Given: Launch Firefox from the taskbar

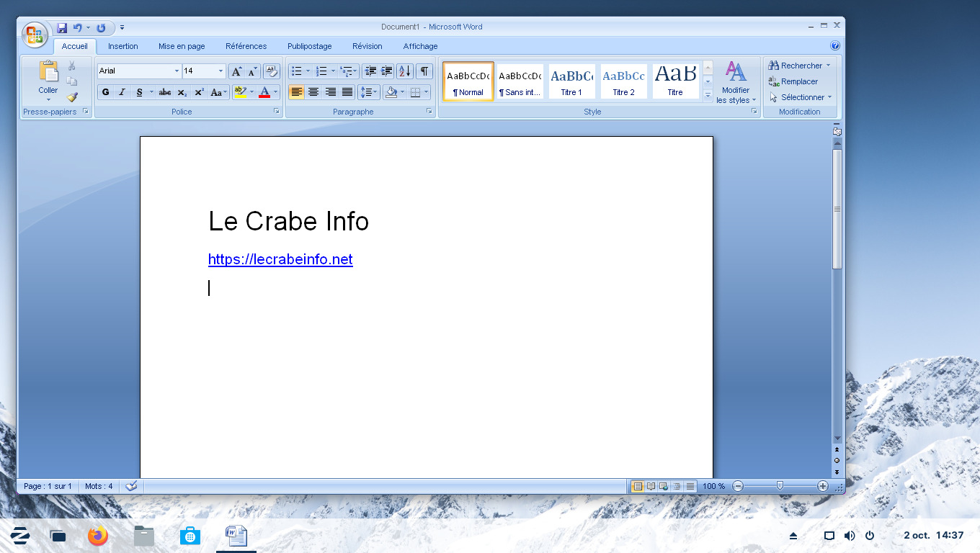Looking at the screenshot, I should (97, 536).
